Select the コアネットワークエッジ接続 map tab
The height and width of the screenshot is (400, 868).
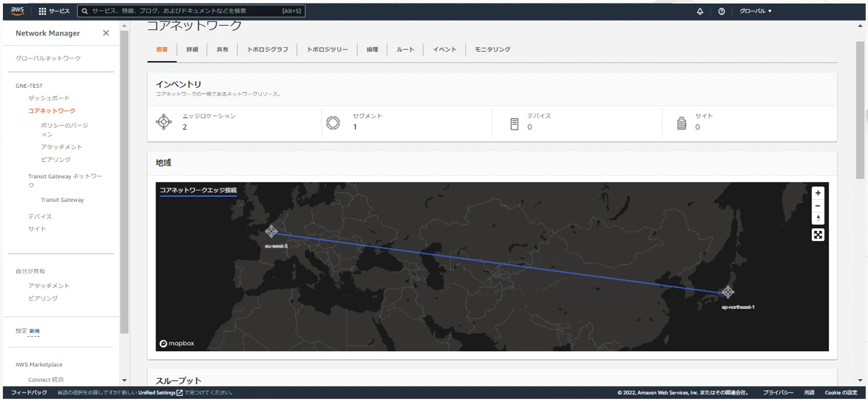click(198, 190)
